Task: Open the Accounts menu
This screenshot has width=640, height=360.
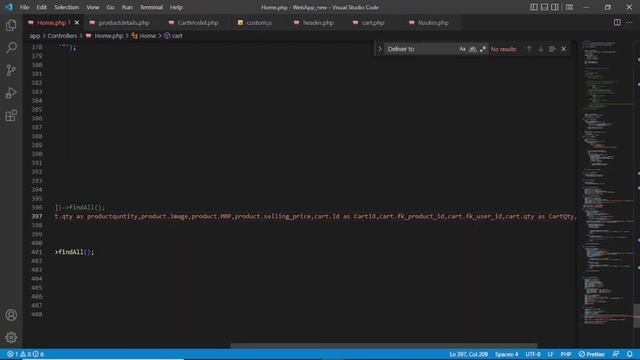Action: click(11, 315)
